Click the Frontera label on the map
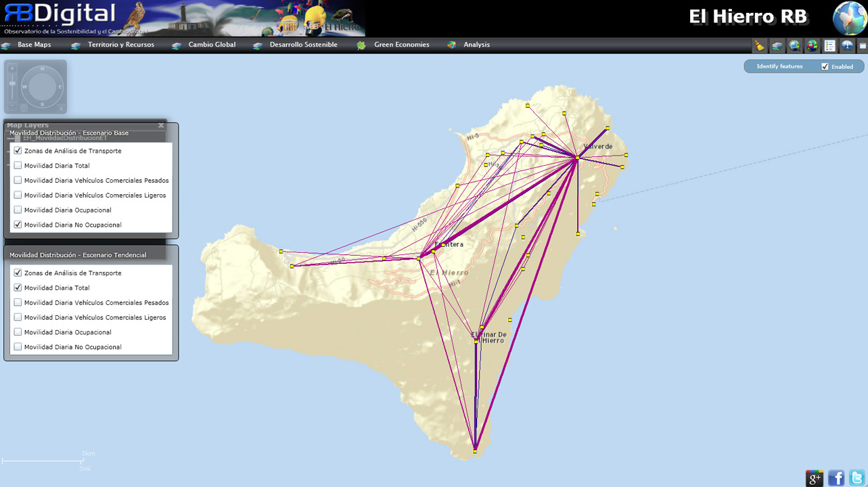 pos(449,244)
